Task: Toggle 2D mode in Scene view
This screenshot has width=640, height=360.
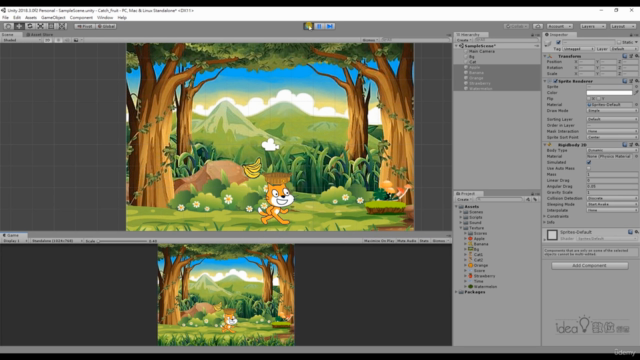Action: pyautogui.click(x=48, y=40)
